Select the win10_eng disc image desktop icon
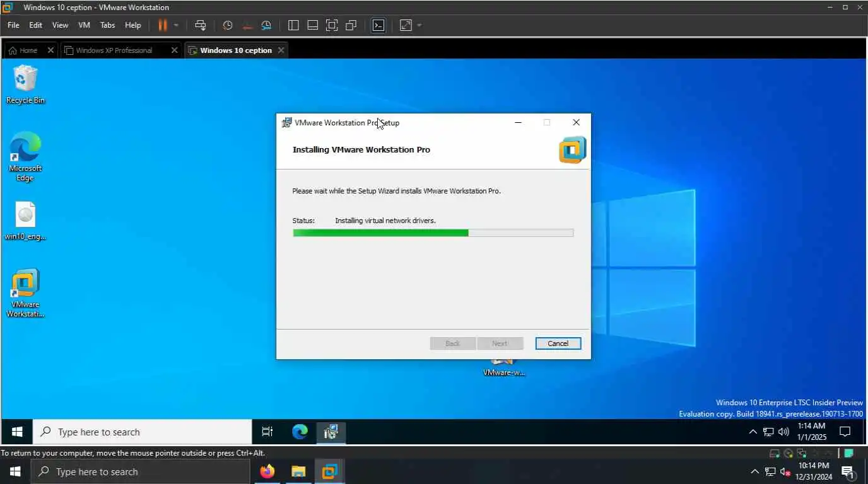 25,221
